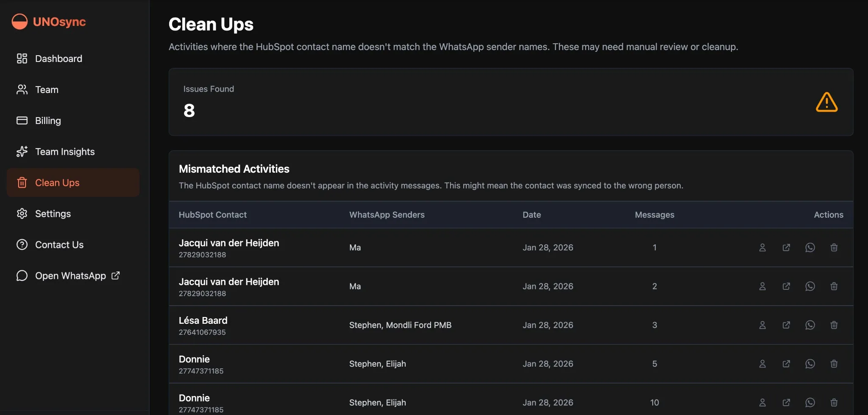Click the Messages column header

point(654,215)
